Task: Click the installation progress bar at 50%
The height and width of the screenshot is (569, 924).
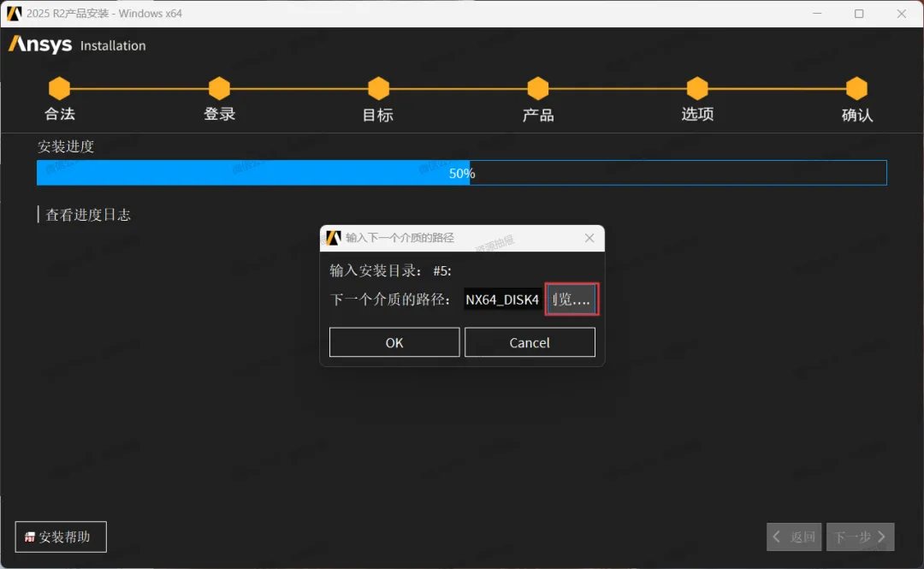Action: coord(461,173)
